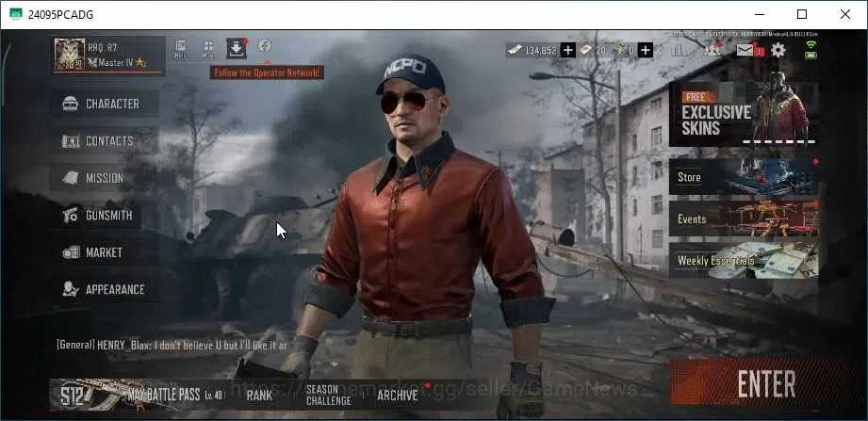Screen dimensions: 868x421
Task: Click the plus button after the 0 currency
Action: click(646, 50)
